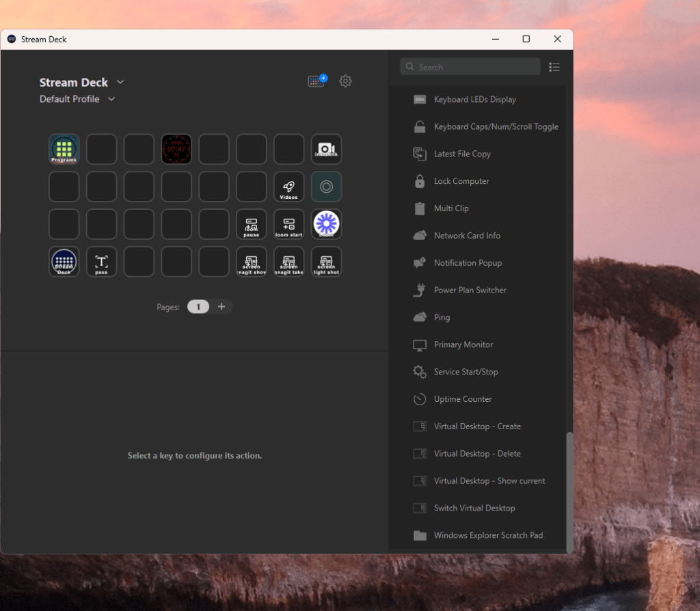Click the Notification Popup icon
Screen dimensions: 700x611
(420, 263)
